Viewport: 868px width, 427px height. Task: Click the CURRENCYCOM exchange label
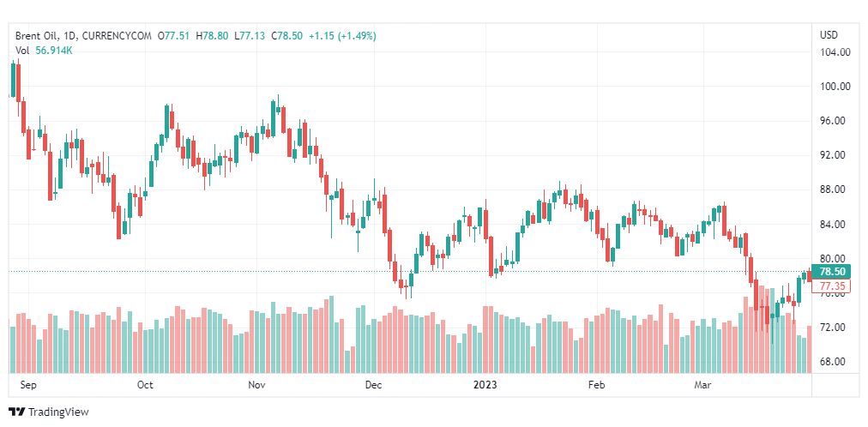point(118,35)
